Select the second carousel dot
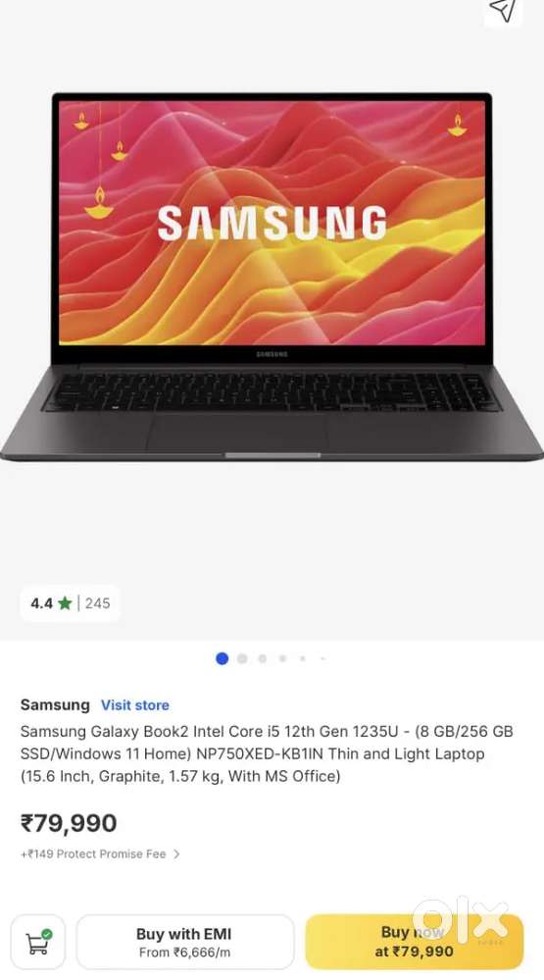 [242, 658]
